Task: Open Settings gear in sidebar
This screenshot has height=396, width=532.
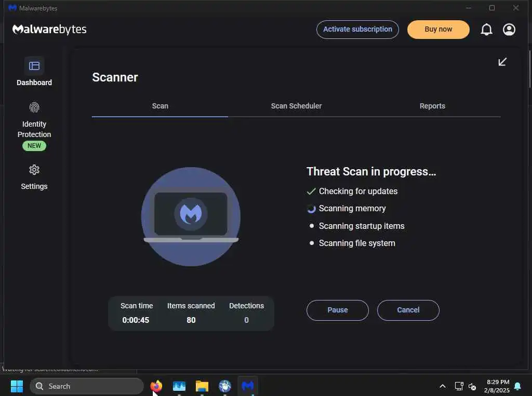Action: 34,170
